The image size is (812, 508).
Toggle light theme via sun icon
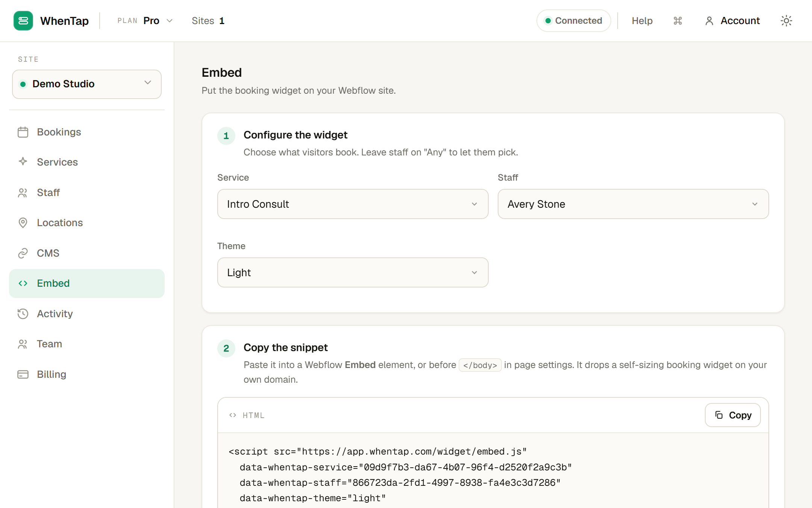(786, 21)
